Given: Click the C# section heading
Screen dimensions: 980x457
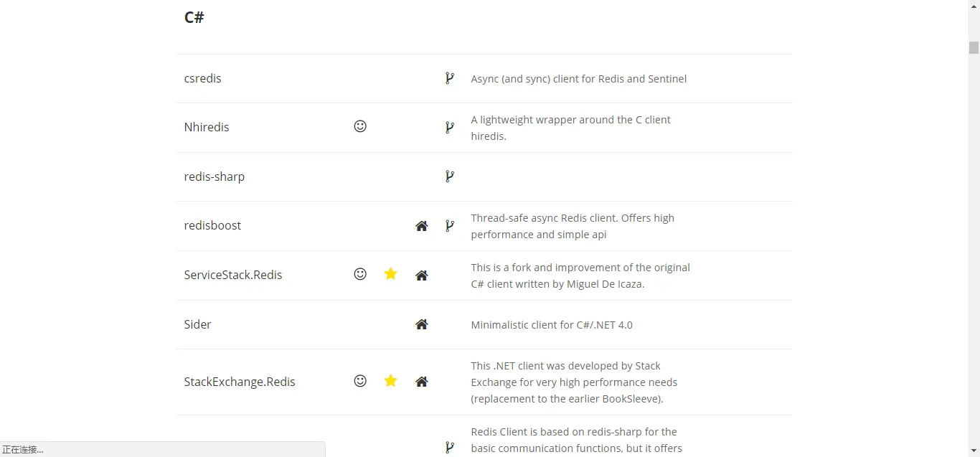Looking at the screenshot, I should 194,17.
